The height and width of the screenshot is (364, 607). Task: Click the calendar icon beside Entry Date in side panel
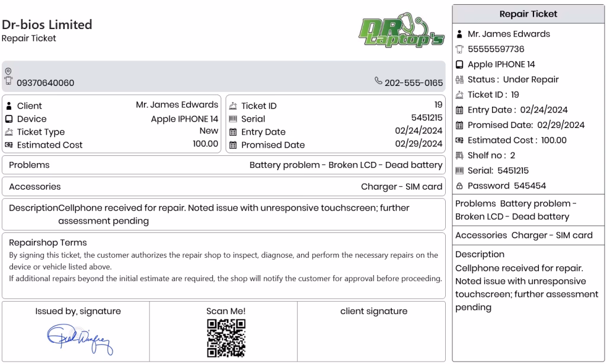pyautogui.click(x=459, y=110)
